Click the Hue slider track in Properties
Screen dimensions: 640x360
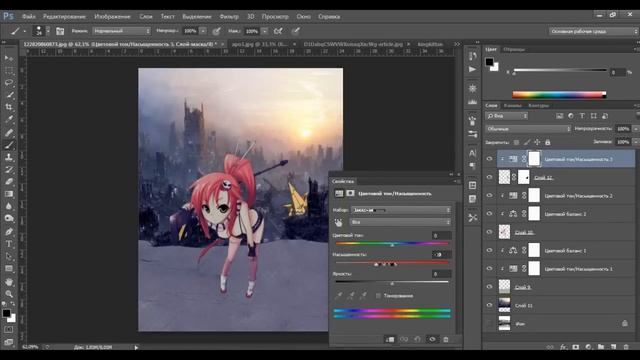click(x=392, y=244)
